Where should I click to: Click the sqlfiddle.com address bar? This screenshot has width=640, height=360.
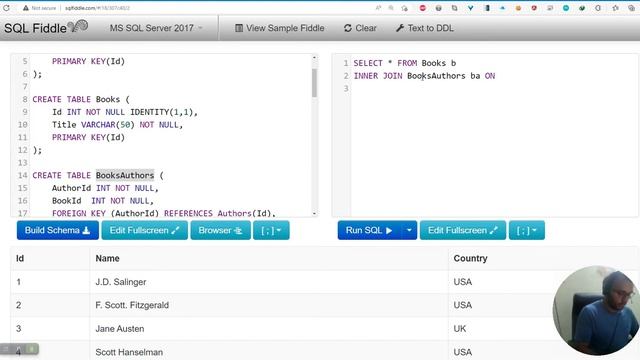[x=97, y=8]
